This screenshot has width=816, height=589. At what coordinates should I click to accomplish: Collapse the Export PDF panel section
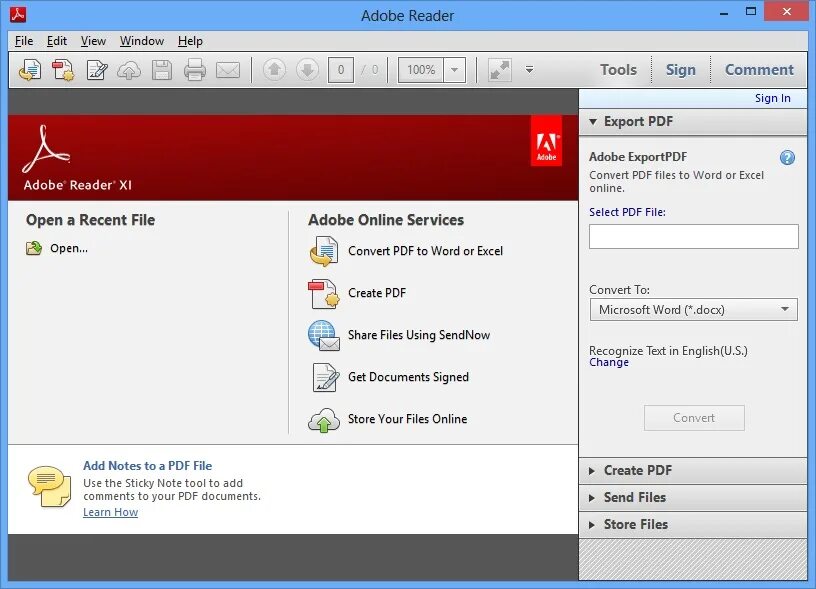[x=693, y=122]
